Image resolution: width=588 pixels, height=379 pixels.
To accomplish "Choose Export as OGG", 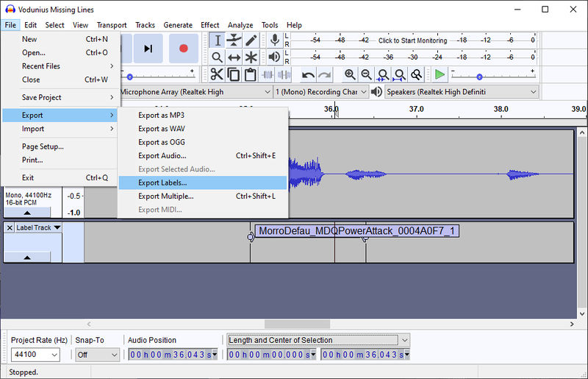I will coord(203,142).
